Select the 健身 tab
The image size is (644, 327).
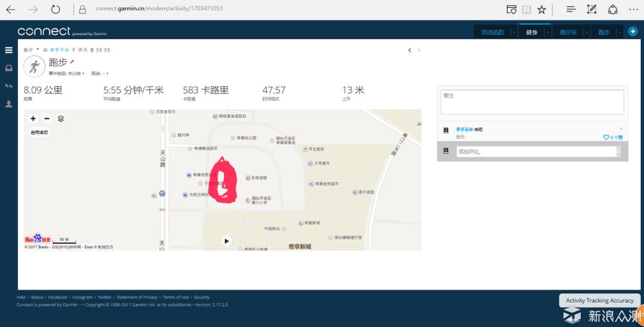[x=531, y=32]
